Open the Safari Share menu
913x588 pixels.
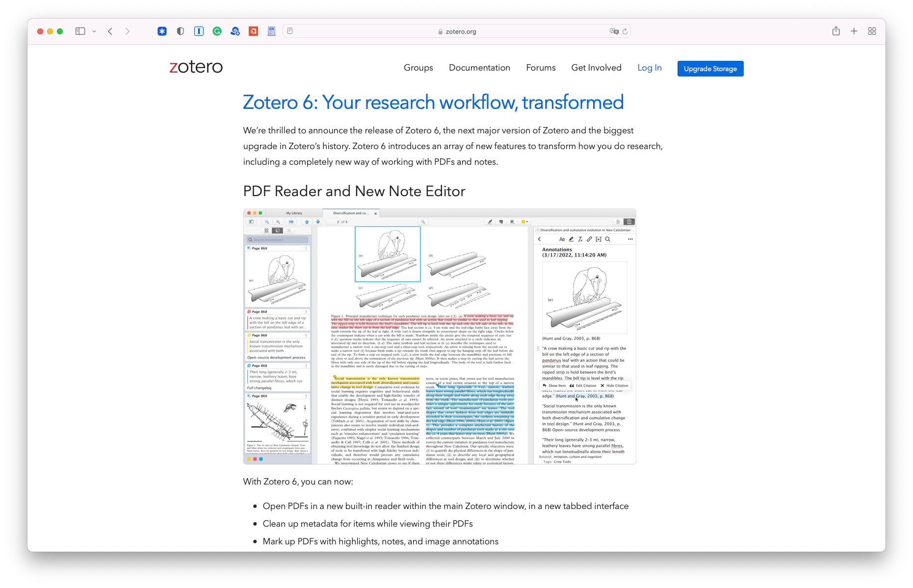836,31
